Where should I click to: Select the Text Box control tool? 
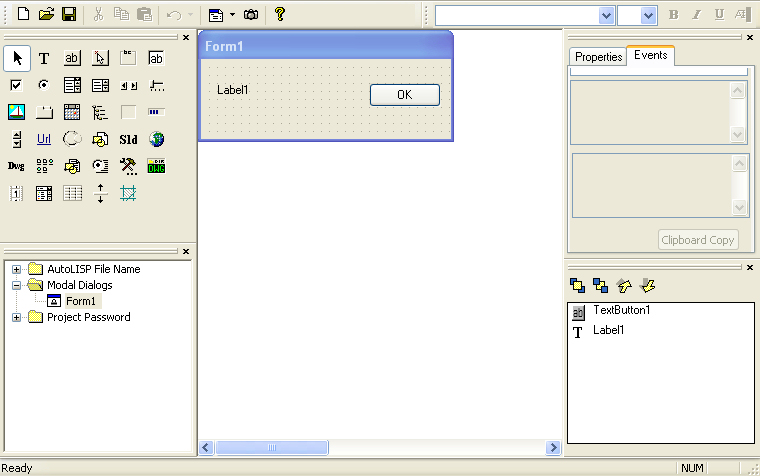tap(156, 59)
